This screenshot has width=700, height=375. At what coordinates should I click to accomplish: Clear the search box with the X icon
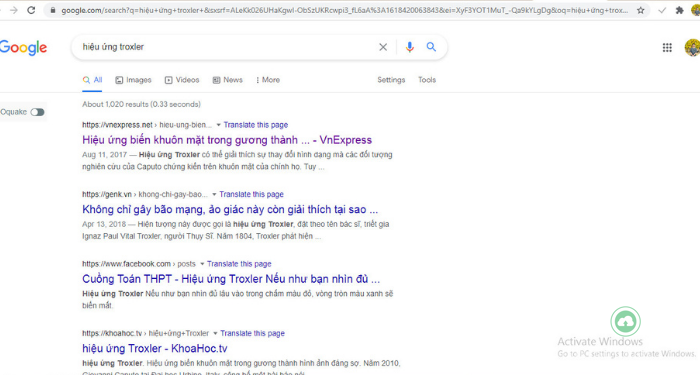[x=383, y=47]
